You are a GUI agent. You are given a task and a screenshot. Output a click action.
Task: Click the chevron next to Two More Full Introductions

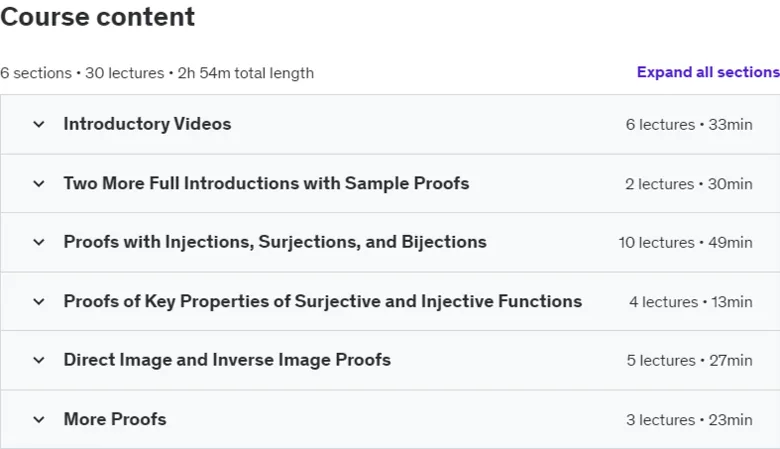pyautogui.click(x=39, y=183)
